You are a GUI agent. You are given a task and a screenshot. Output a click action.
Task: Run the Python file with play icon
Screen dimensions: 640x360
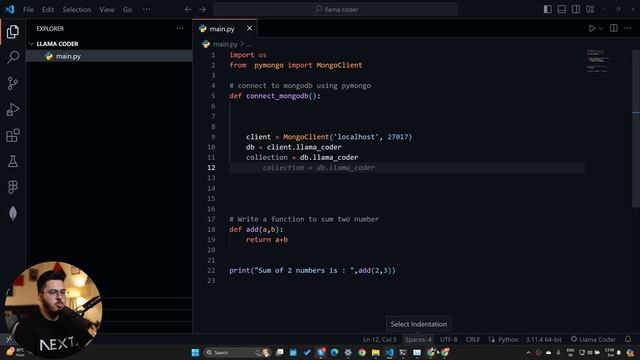pyautogui.click(x=591, y=29)
